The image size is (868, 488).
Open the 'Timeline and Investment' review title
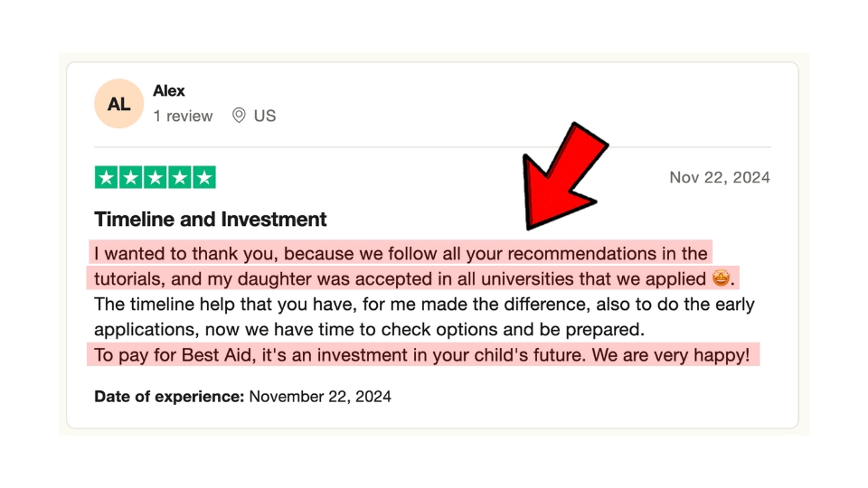coord(211,219)
